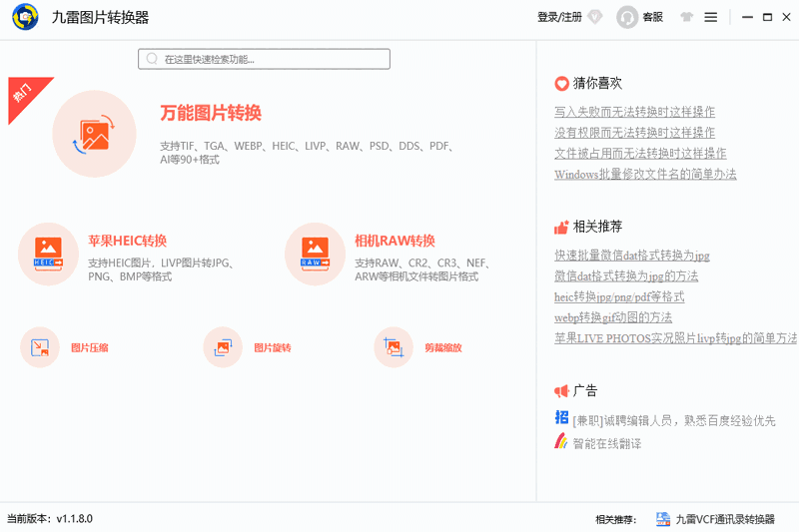The height and width of the screenshot is (532, 799).
Task: Close the 九雷图片转换器 window
Action: pos(787,17)
